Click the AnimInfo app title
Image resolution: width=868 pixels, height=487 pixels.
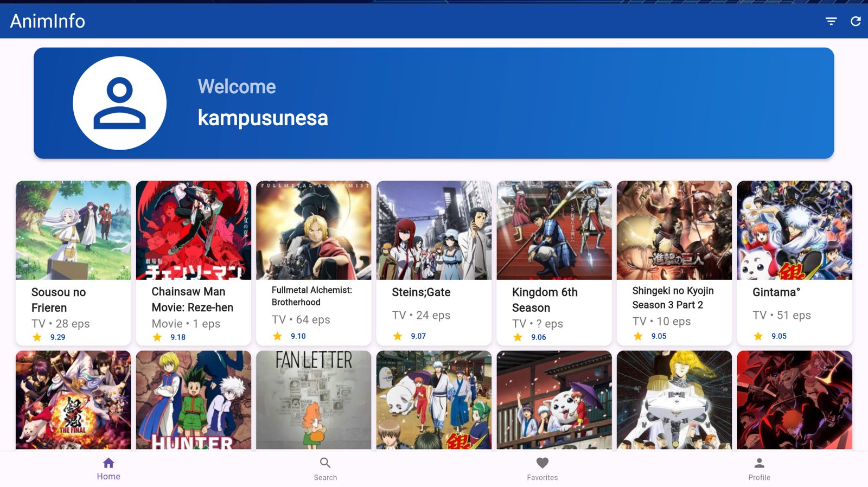pos(48,21)
